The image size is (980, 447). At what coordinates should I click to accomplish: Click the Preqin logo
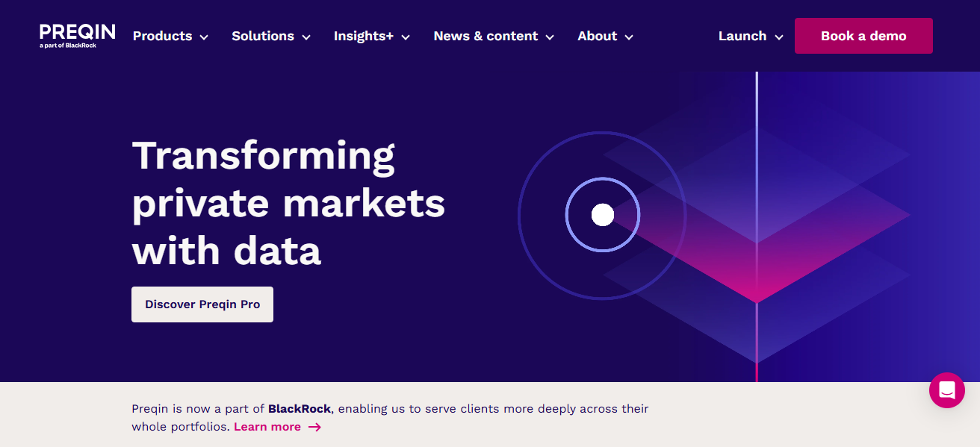78,35
